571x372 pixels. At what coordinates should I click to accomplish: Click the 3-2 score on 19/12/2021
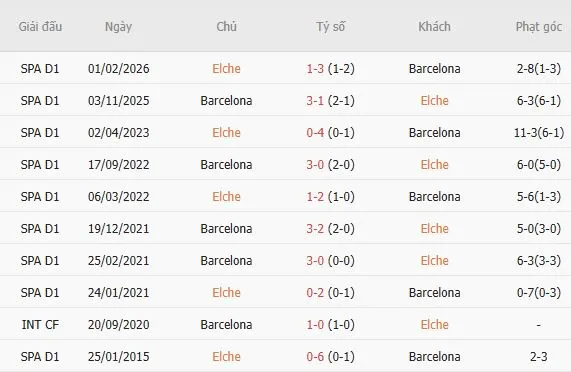315,229
